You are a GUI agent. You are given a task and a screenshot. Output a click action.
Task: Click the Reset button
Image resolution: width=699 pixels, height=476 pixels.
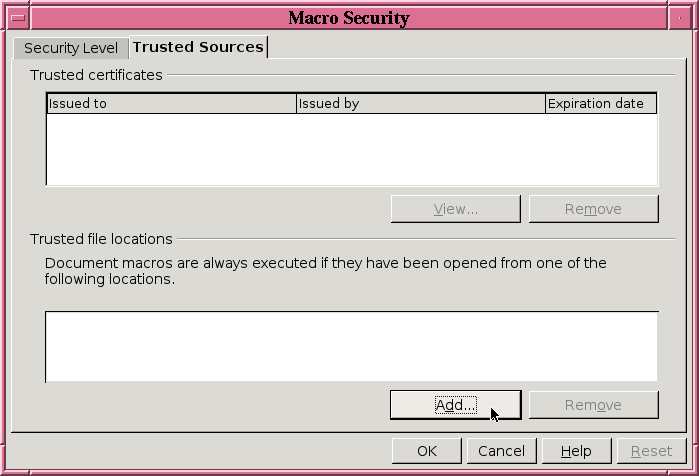coord(651,451)
